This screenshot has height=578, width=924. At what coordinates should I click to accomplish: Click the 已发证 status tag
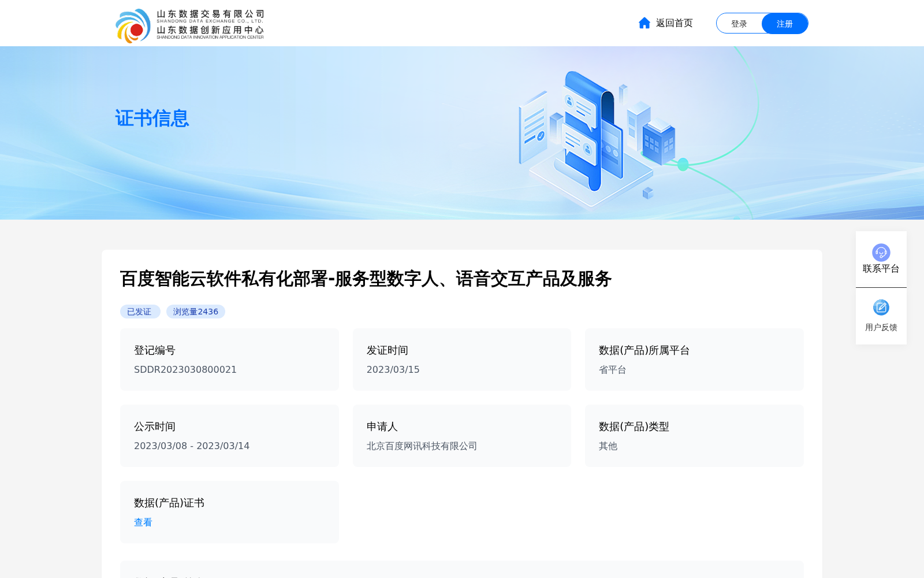(140, 312)
